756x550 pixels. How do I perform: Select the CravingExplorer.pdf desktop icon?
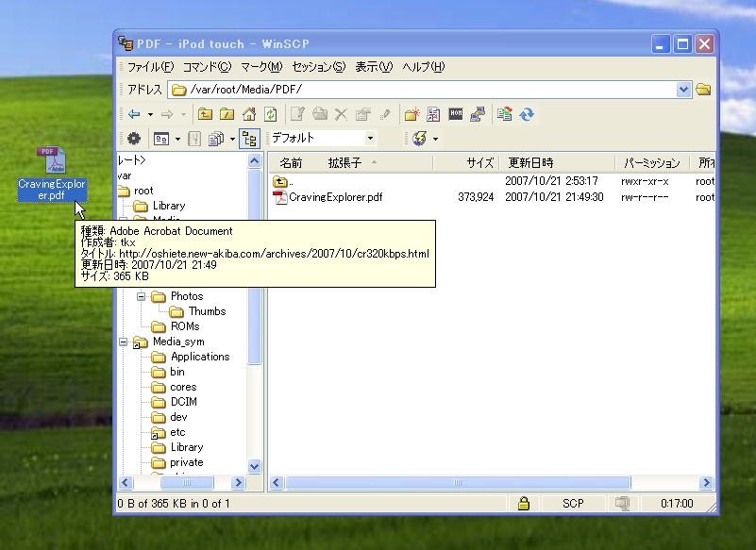[x=52, y=174]
